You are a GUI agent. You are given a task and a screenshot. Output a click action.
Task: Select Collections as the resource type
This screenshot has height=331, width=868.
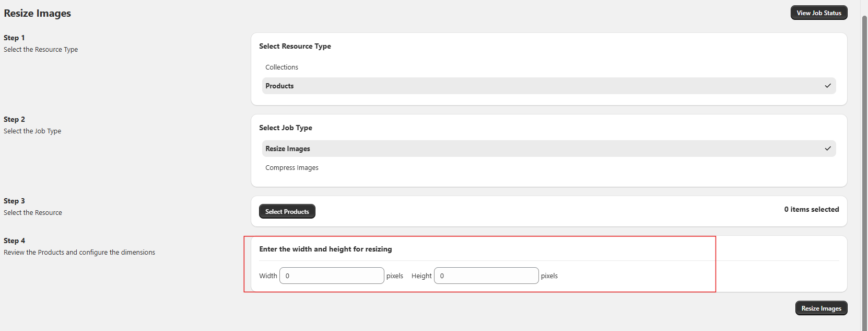point(281,67)
